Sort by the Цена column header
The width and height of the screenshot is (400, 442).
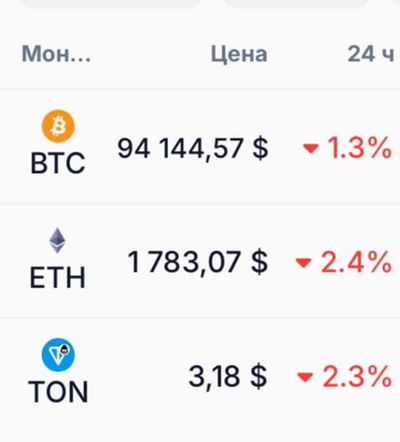239,54
